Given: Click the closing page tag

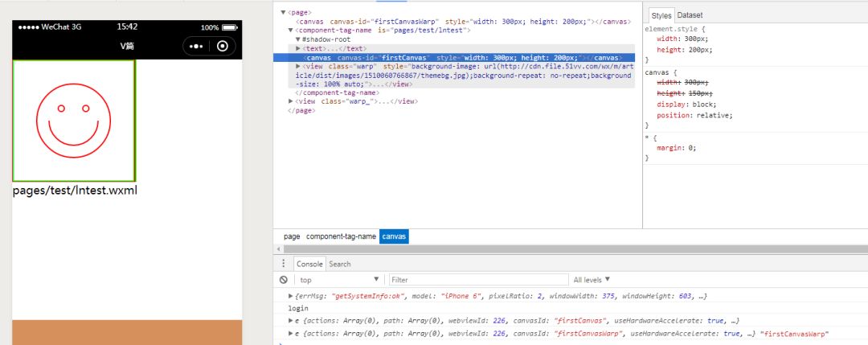Looking at the screenshot, I should click(301, 111).
